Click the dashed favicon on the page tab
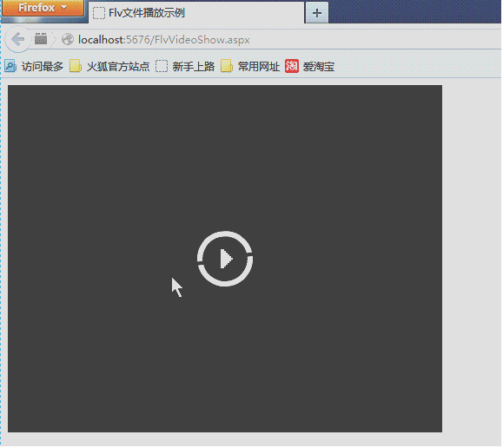503x448 pixels. [x=99, y=13]
